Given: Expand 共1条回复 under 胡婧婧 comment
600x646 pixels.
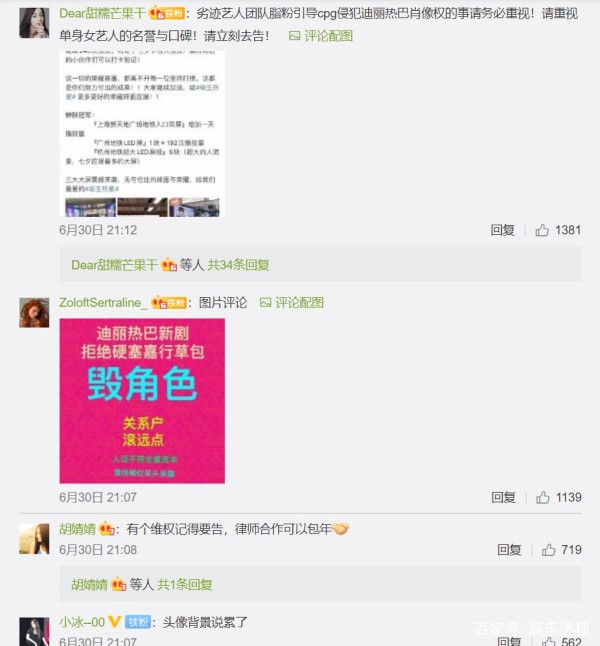Looking at the screenshot, I should tap(185, 584).
